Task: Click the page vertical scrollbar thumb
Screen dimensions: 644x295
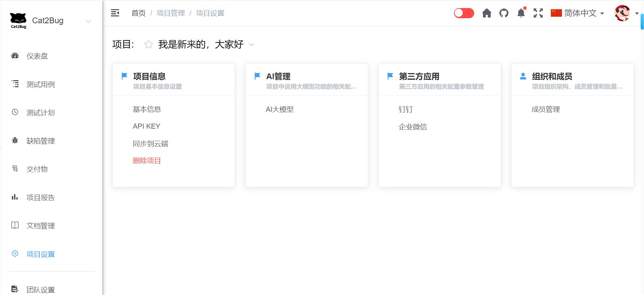Action: (x=642, y=22)
